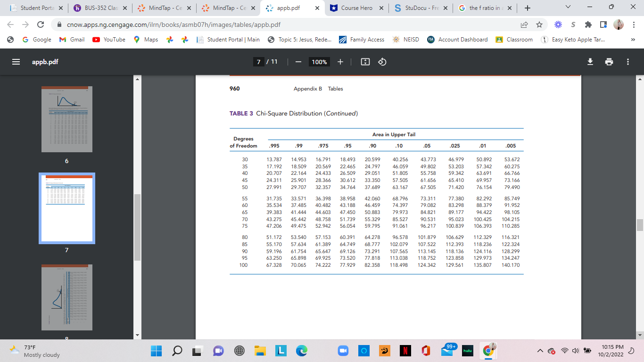
Task: Close the appb.pdf tab
Action: (x=317, y=8)
